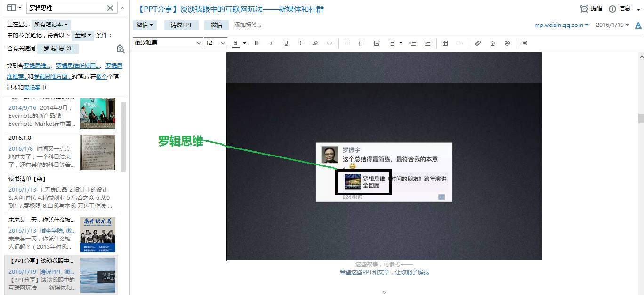
Task: Open the 微软雅黑 font dropdown
Action: [168, 43]
